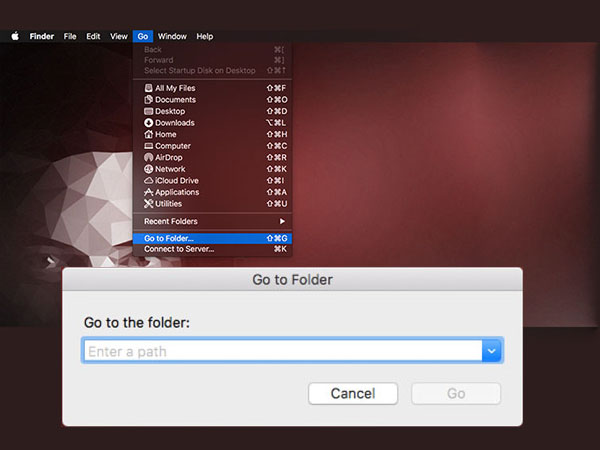Select Computer from the Go menu

(172, 146)
